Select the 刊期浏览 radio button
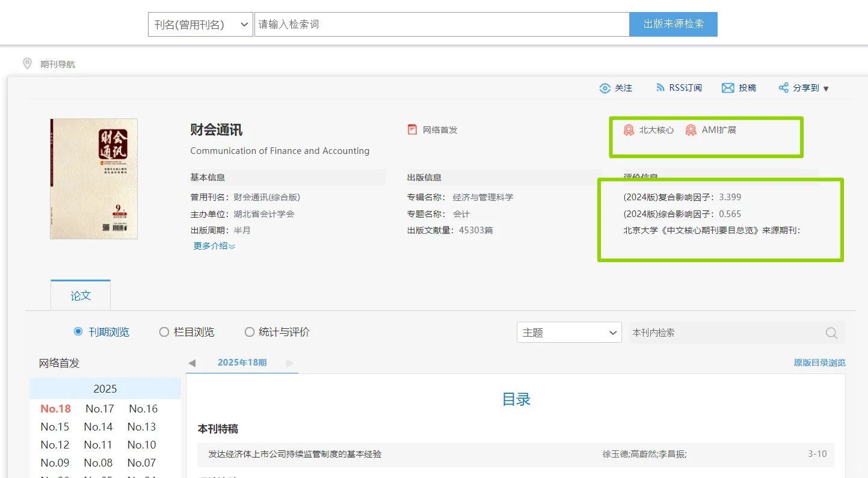Viewport: 868px width, 478px height. click(x=78, y=332)
